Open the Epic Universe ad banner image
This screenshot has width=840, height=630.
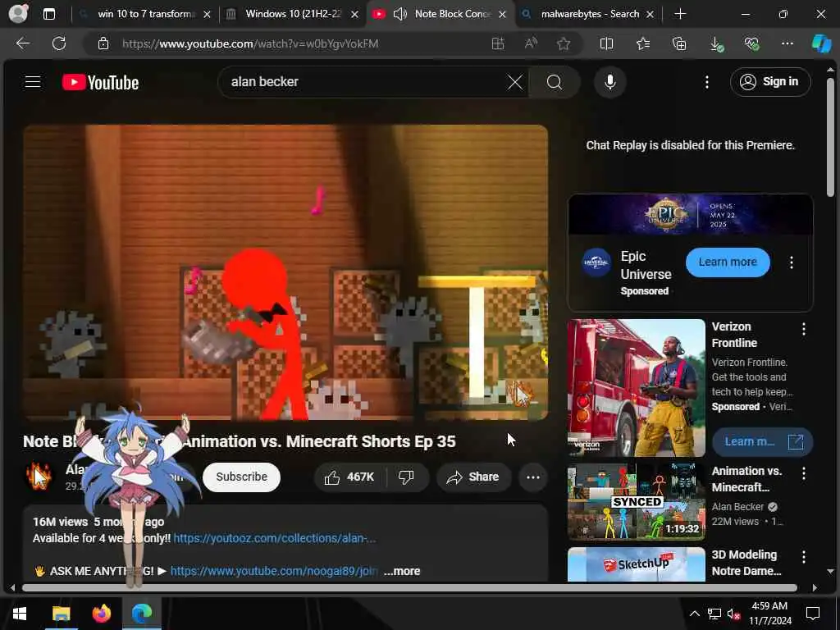tap(690, 214)
